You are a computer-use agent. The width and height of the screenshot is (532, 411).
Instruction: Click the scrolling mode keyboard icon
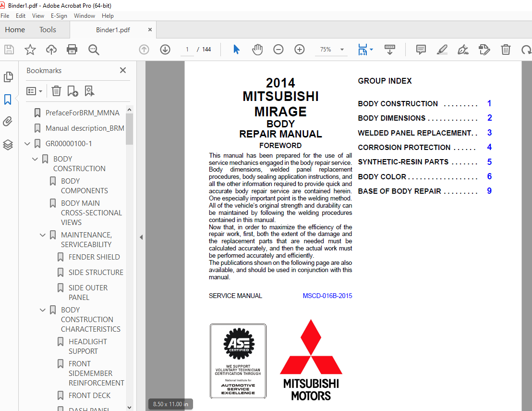389,50
